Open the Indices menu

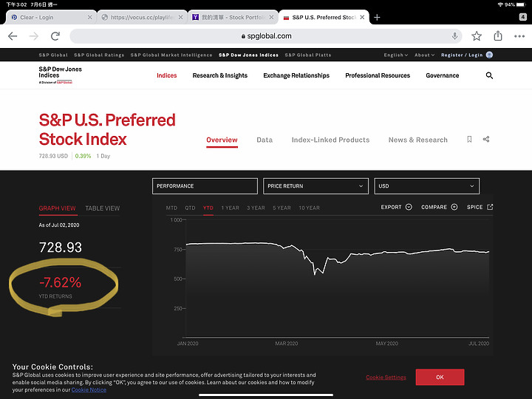(x=166, y=75)
